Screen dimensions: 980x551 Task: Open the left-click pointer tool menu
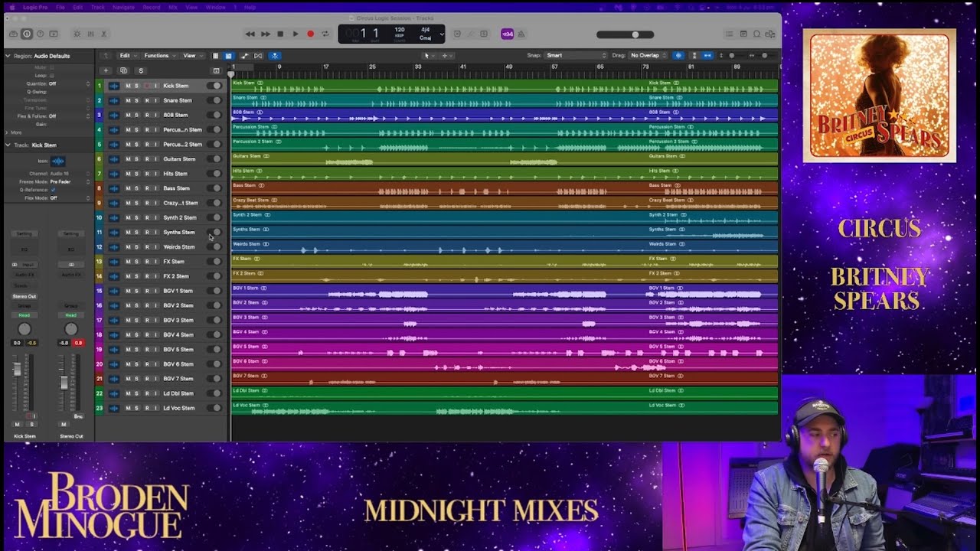(428, 56)
